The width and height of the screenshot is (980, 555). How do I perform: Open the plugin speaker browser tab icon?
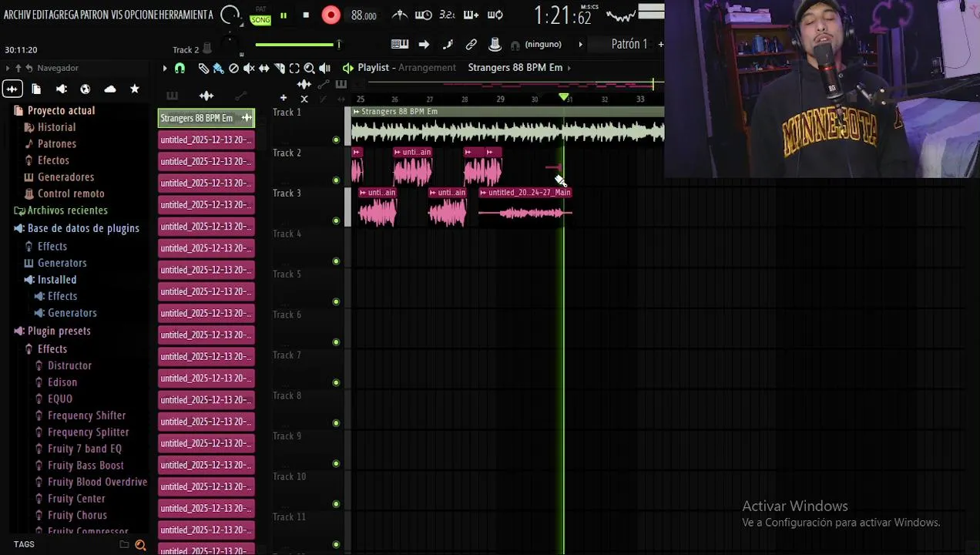[x=62, y=89]
